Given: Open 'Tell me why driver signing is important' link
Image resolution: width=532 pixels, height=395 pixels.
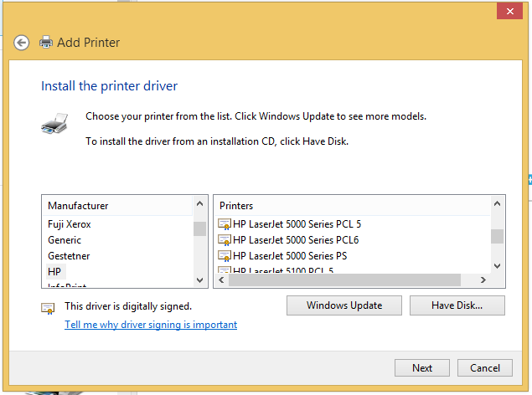Looking at the screenshot, I should pos(151,325).
